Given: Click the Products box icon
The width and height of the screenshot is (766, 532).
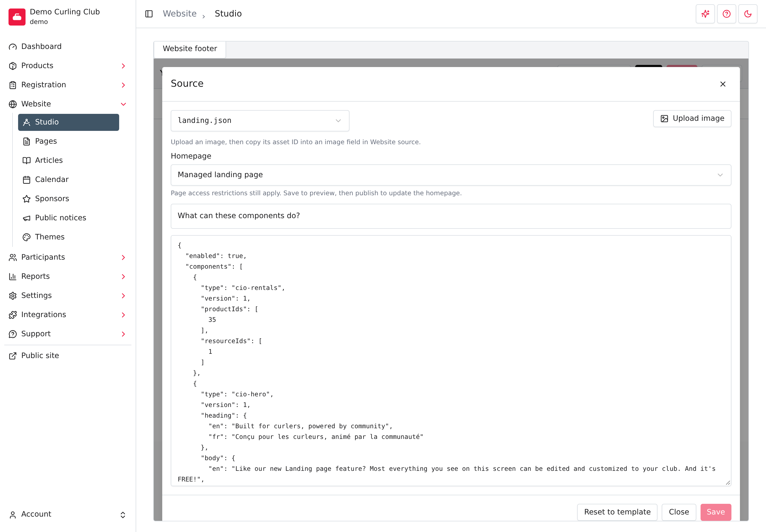Looking at the screenshot, I should coord(13,66).
